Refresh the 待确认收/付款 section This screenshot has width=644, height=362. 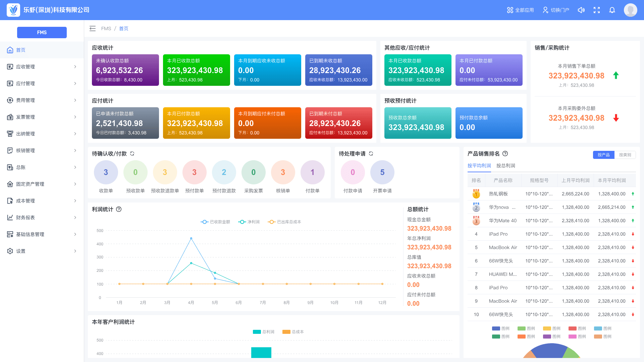pyautogui.click(x=132, y=154)
